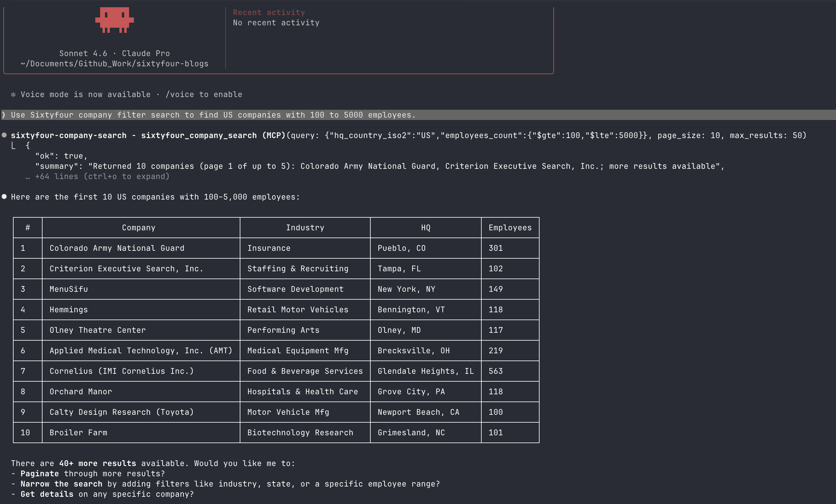Click the "Sonnet 4.6 · Claude Pro" model label

tap(114, 53)
